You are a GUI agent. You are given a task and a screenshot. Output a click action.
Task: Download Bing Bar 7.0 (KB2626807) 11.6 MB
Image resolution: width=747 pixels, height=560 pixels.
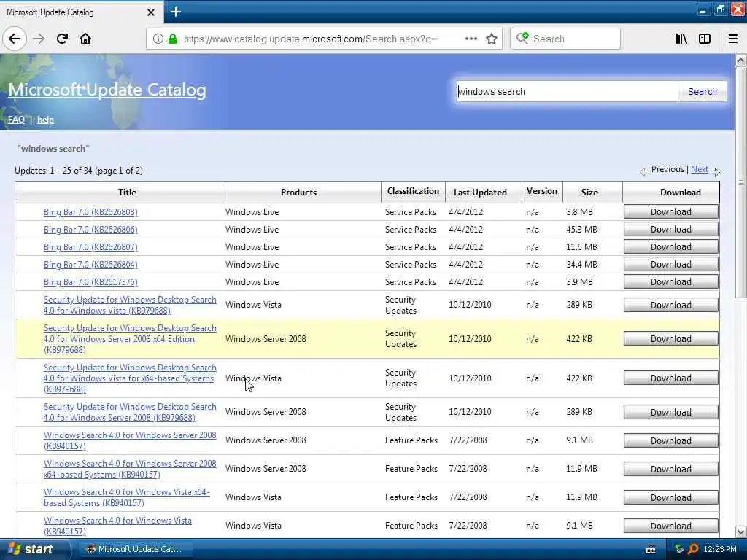671,247
